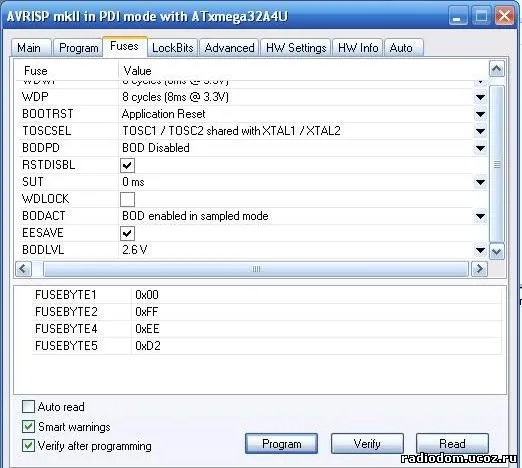Image resolution: width=522 pixels, height=468 pixels.
Task: Open the Program tab
Action: (x=78, y=48)
